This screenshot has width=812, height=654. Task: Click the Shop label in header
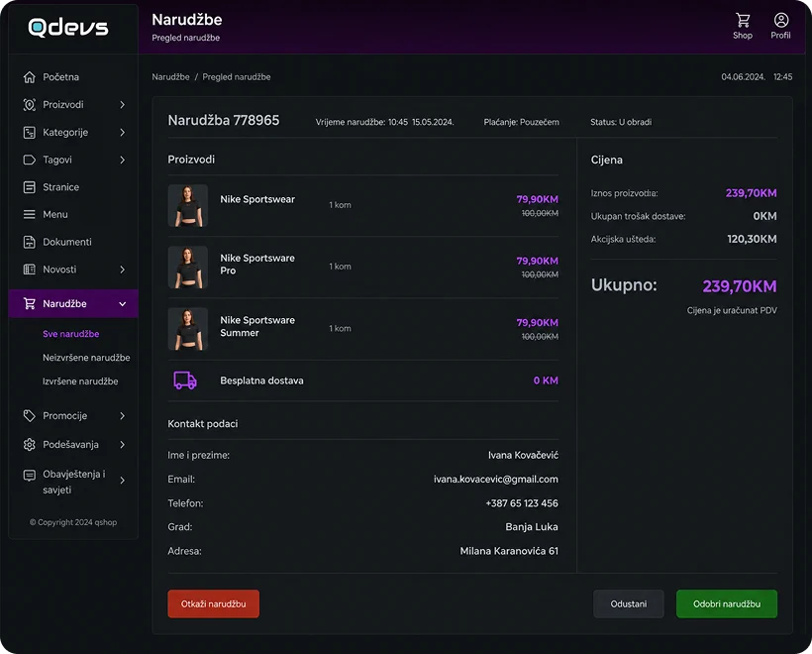click(x=743, y=36)
